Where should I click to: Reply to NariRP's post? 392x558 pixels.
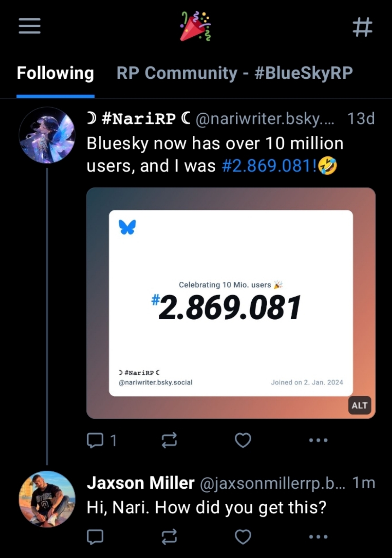tap(95, 440)
